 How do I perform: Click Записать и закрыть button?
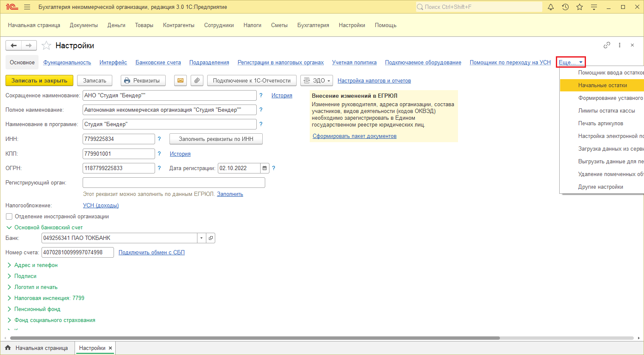pos(39,80)
